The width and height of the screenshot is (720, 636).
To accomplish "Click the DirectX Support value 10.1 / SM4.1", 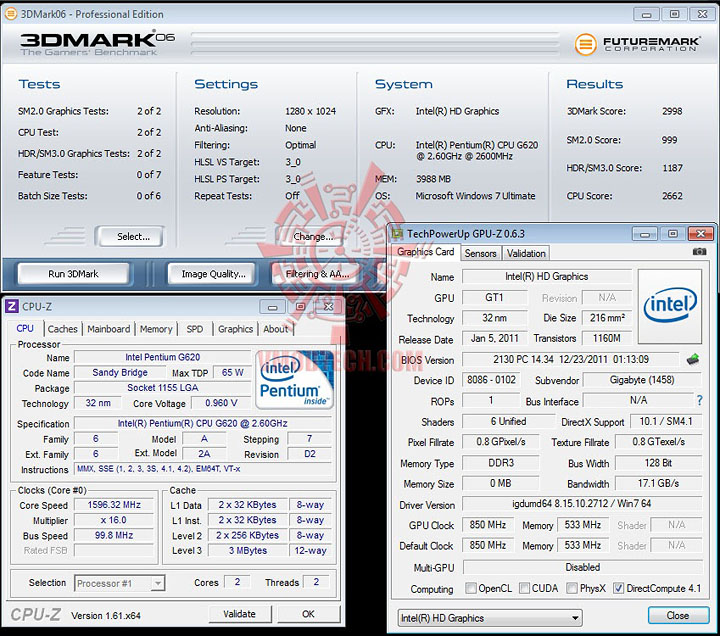I will 665,422.
